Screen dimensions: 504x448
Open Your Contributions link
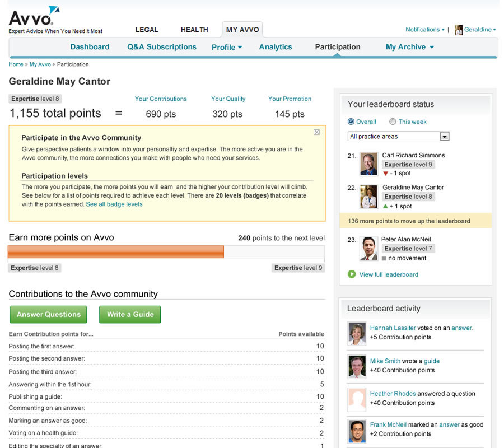tap(161, 99)
